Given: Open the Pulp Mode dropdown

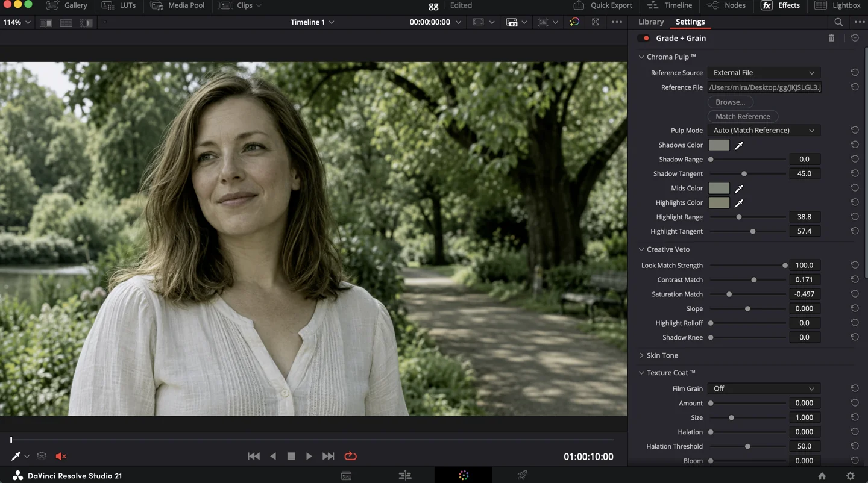Looking at the screenshot, I should pos(764,130).
